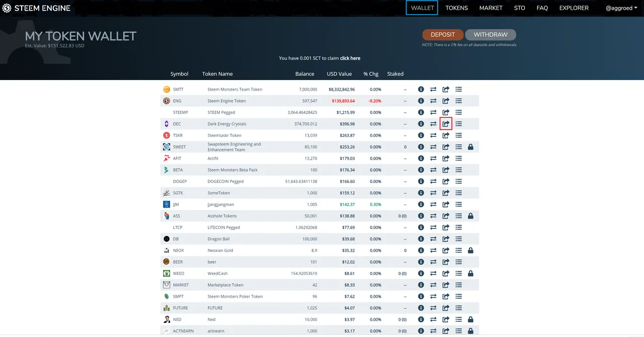Image resolution: width=644 pixels, height=337 pixels.
Task: Click the 'Marketplace Token' name
Action: tap(226, 285)
